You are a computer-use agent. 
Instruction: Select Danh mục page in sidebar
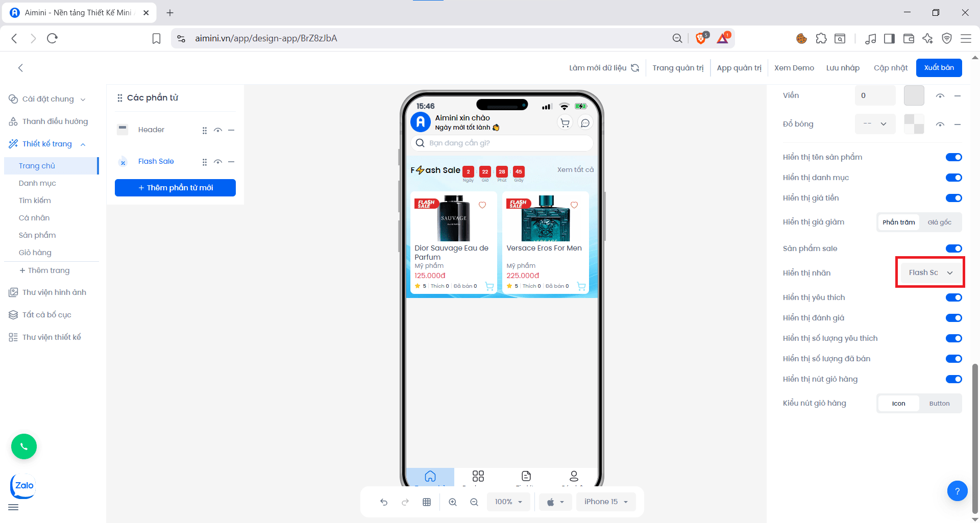[x=37, y=183]
